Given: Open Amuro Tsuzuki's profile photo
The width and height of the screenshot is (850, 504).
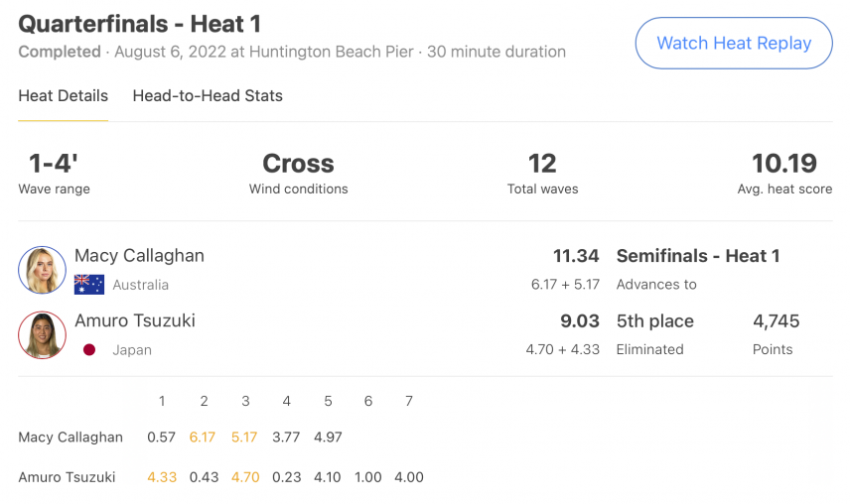Looking at the screenshot, I should click(x=43, y=334).
